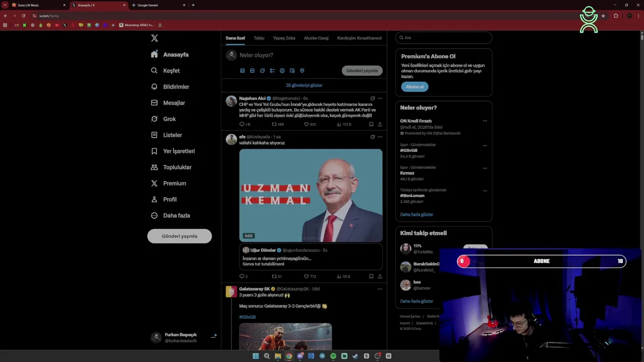Image resolution: width=644 pixels, height=362 pixels.
Task: Show 35 gönderiyi göster new posts
Action: pyautogui.click(x=304, y=85)
